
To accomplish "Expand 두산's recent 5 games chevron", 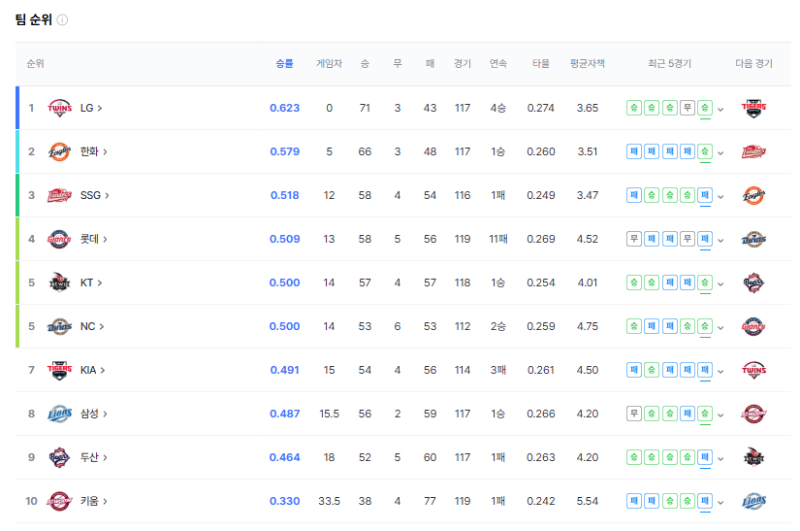I will (x=720, y=459).
